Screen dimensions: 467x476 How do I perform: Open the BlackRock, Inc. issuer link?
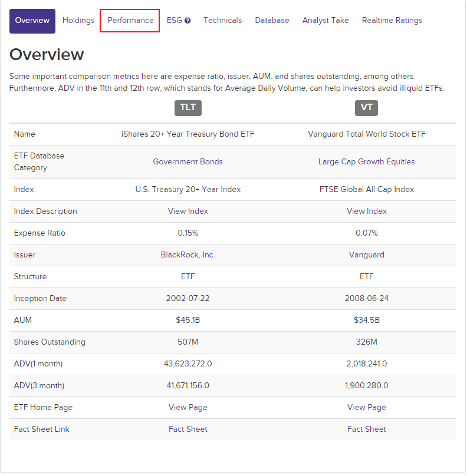(188, 255)
